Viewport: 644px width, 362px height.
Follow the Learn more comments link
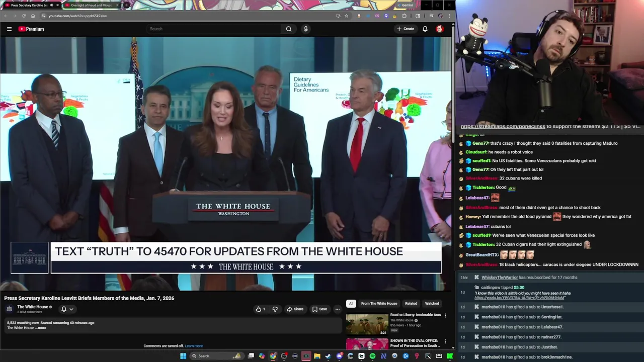tap(194, 346)
